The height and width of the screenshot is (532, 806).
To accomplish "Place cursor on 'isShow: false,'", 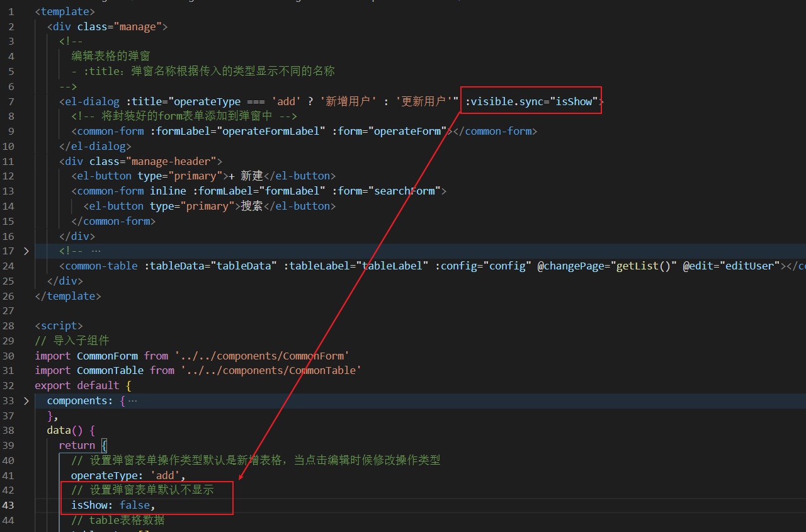I will pyautogui.click(x=113, y=506).
